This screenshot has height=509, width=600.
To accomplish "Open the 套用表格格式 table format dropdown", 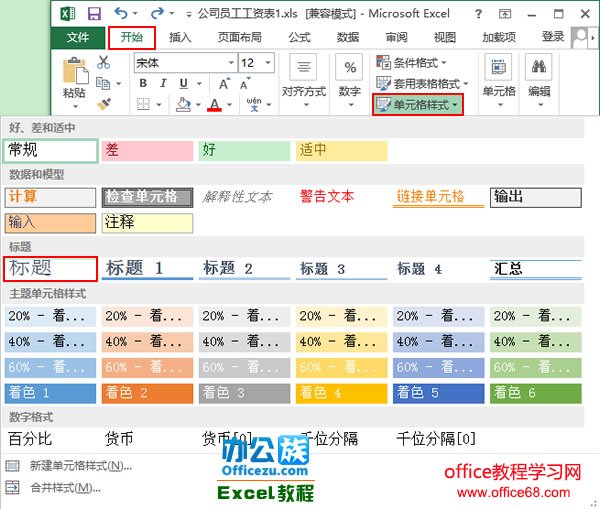I will click(422, 83).
